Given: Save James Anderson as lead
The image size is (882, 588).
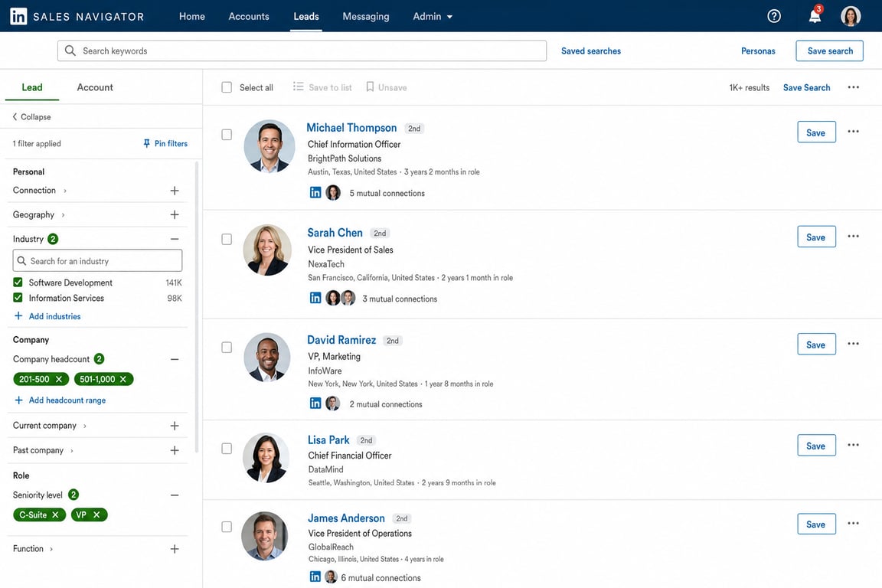Looking at the screenshot, I should coord(816,524).
